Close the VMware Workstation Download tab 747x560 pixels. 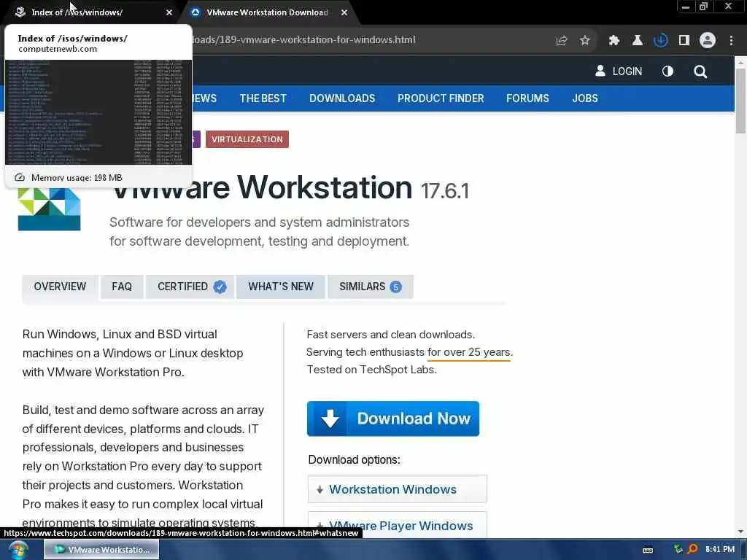pos(344,12)
